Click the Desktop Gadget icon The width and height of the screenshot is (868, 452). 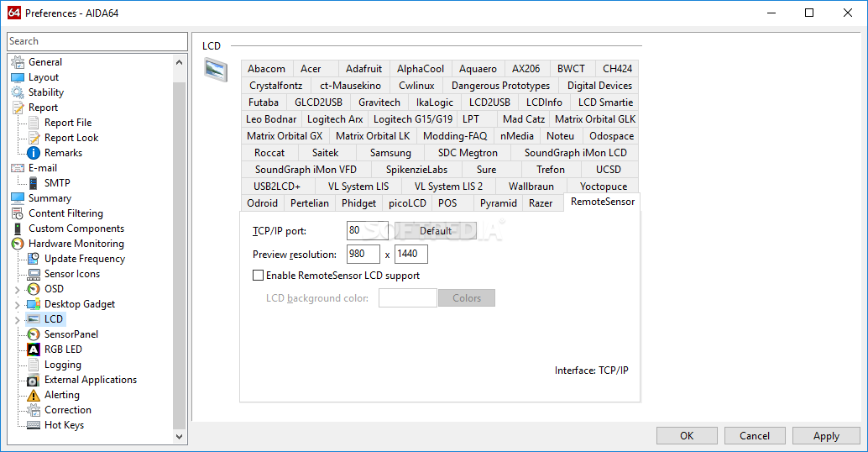point(34,304)
